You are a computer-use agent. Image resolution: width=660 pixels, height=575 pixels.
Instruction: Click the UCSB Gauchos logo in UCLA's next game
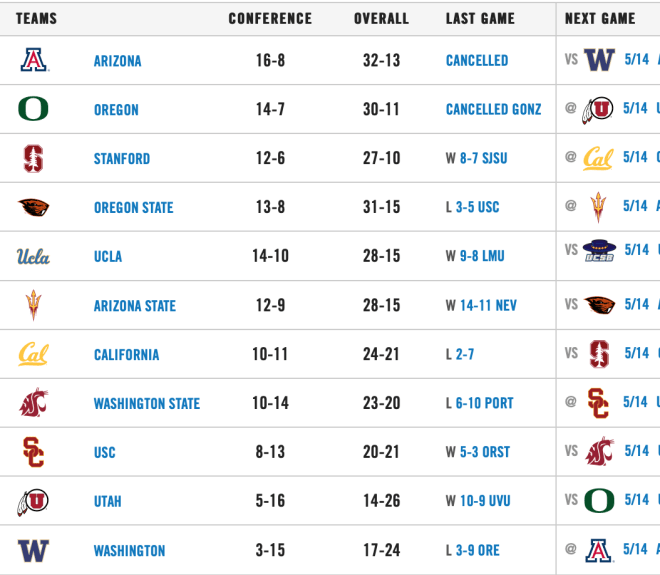[599, 251]
